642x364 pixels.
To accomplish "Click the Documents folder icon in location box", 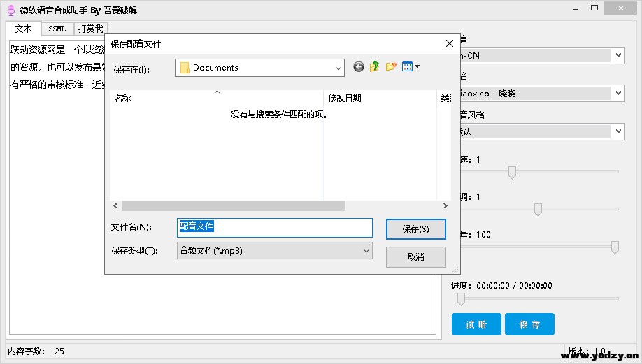I will (185, 68).
